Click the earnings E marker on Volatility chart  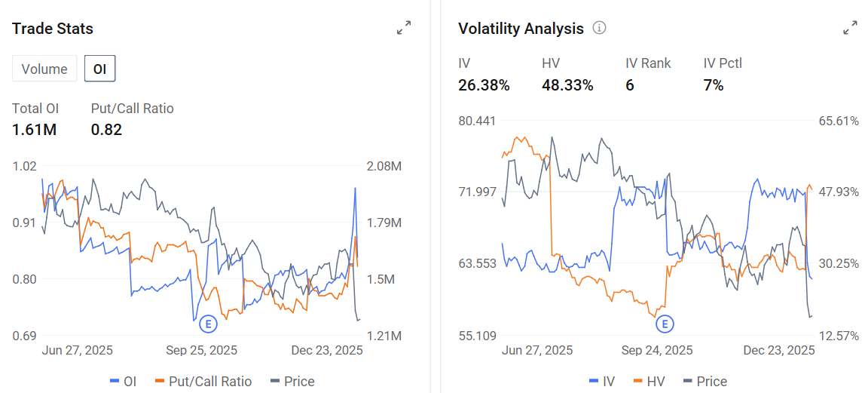pos(665,324)
